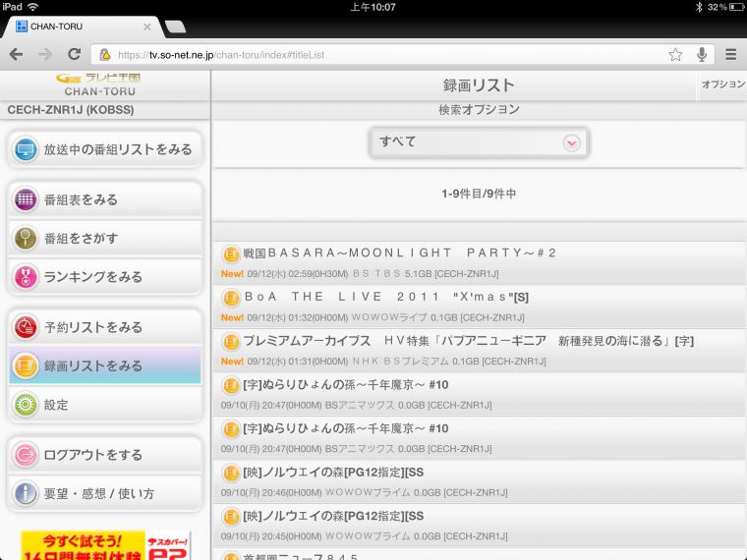Click the オプション button
Image resolution: width=747 pixels, height=560 pixels.
(x=722, y=84)
